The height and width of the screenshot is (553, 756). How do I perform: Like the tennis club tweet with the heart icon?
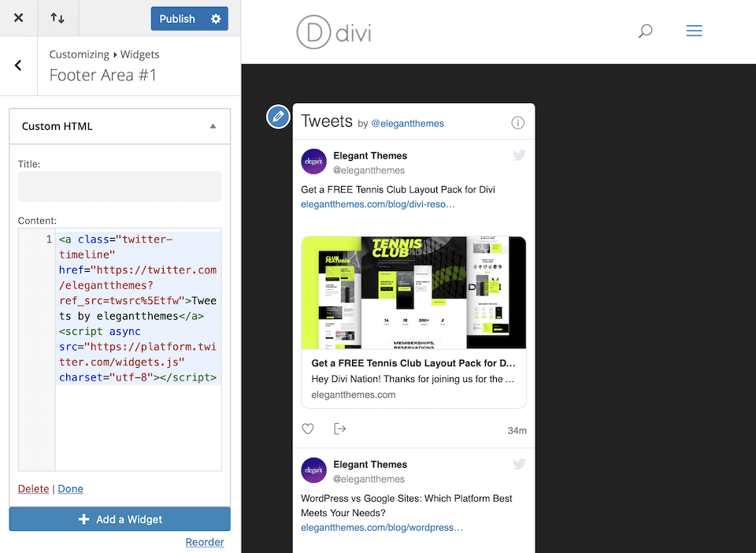[308, 429]
